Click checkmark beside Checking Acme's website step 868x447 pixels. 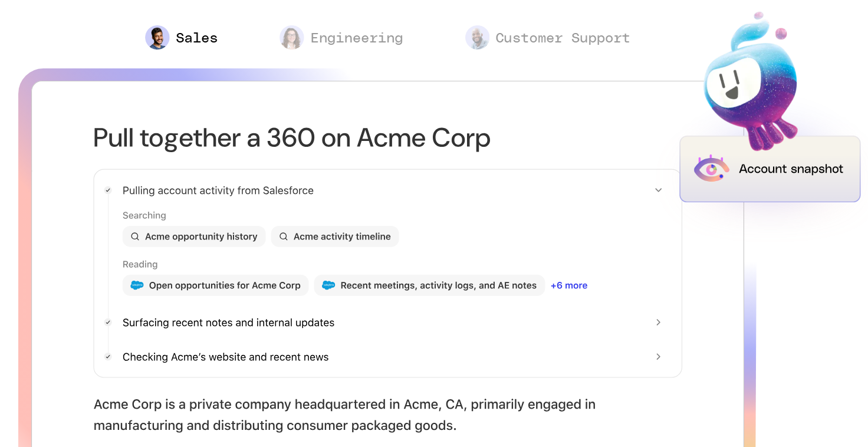(x=108, y=357)
